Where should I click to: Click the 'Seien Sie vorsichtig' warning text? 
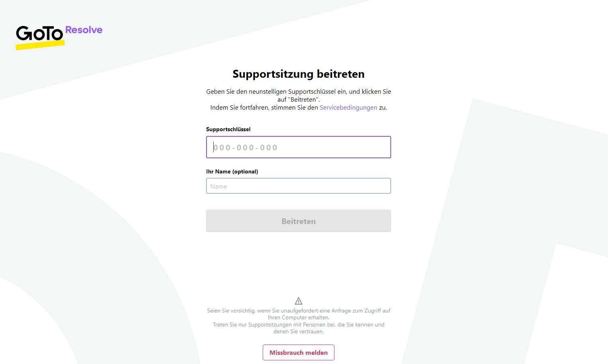click(298, 311)
